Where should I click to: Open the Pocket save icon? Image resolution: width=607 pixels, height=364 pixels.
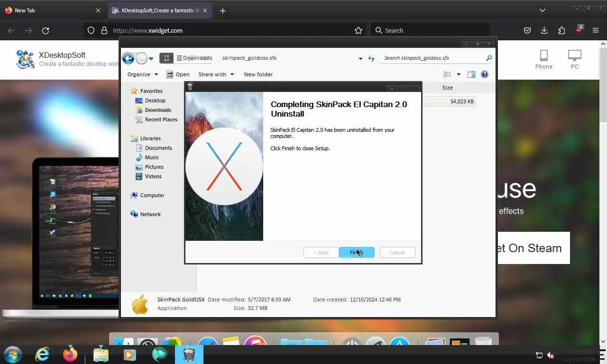pos(527,30)
